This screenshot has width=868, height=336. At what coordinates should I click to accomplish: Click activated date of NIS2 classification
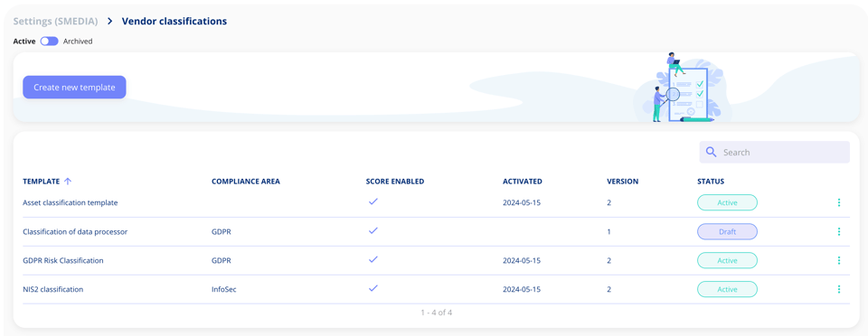click(x=522, y=289)
